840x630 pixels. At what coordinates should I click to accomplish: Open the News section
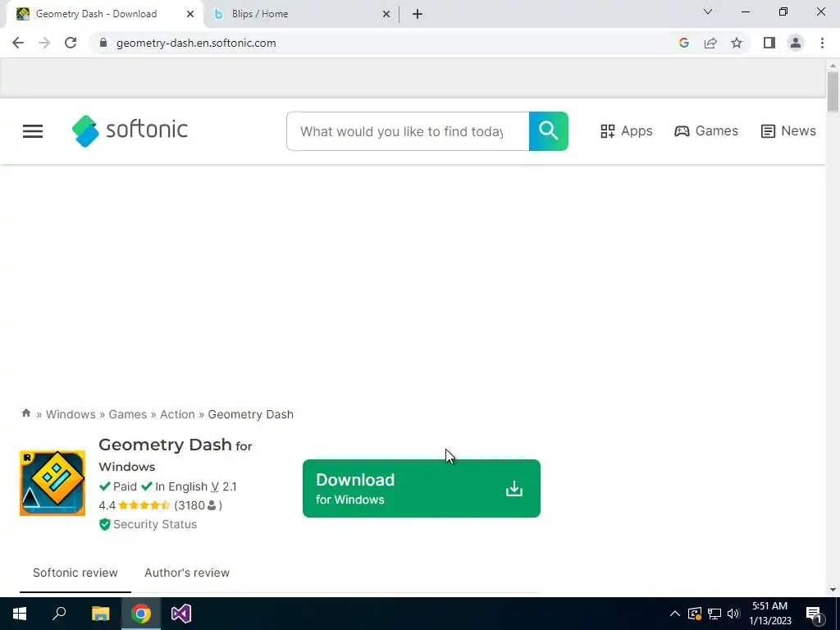point(788,131)
